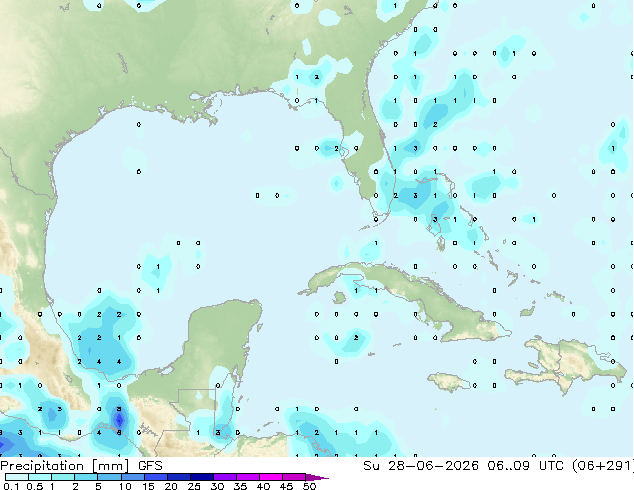Click the 5–10 mm legend color box
This screenshot has width=634, height=490.
(109, 477)
